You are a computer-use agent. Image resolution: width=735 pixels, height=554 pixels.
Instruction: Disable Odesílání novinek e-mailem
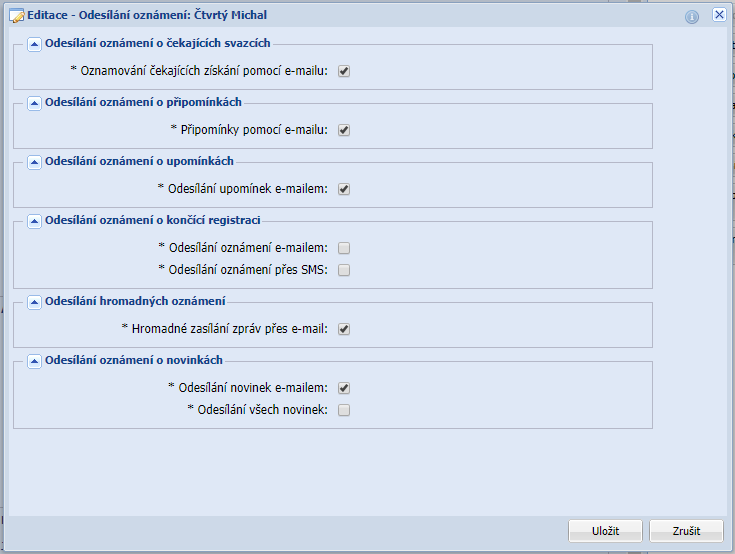coord(344,388)
